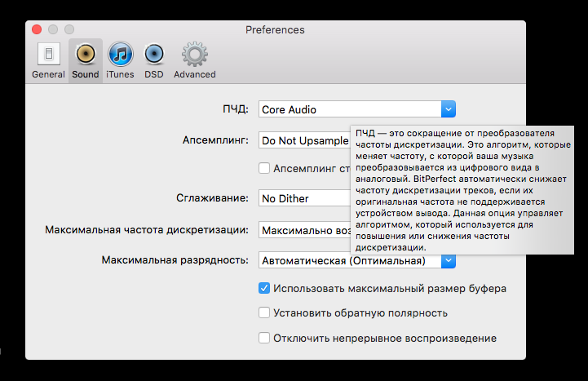
Task: Enable 'Установить обратную полярность' checkbox
Action: (264, 312)
